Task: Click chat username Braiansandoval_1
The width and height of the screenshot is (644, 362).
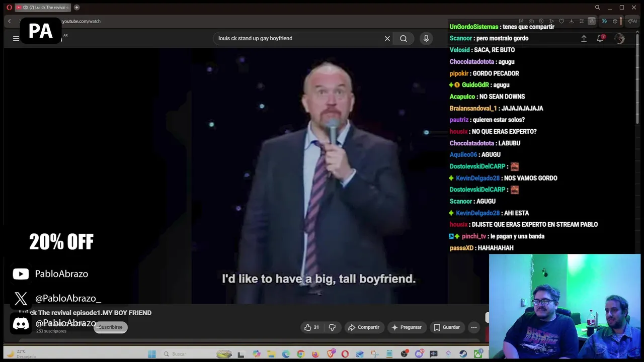Action: [473, 108]
